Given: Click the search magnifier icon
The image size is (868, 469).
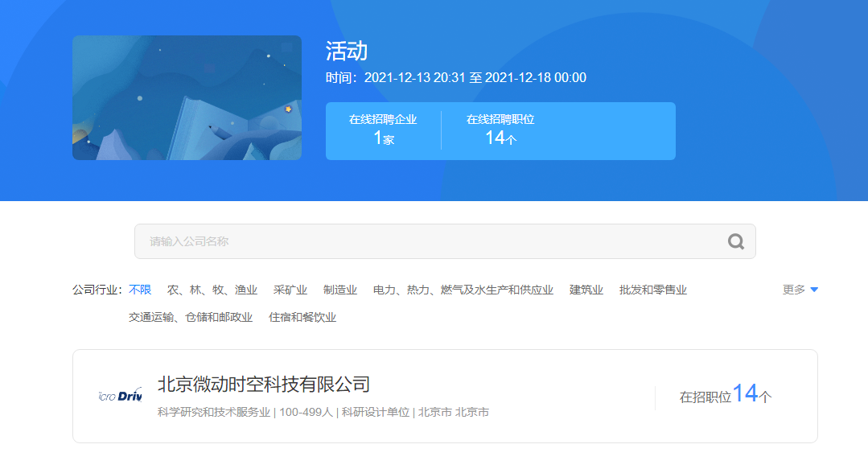Looking at the screenshot, I should (x=736, y=241).
